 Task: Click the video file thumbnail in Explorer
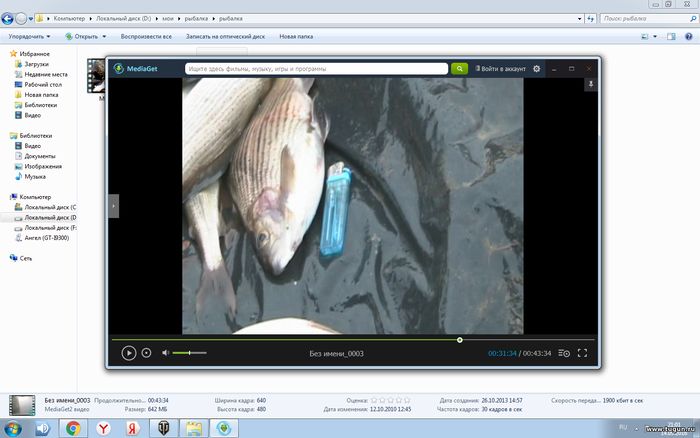(96, 76)
